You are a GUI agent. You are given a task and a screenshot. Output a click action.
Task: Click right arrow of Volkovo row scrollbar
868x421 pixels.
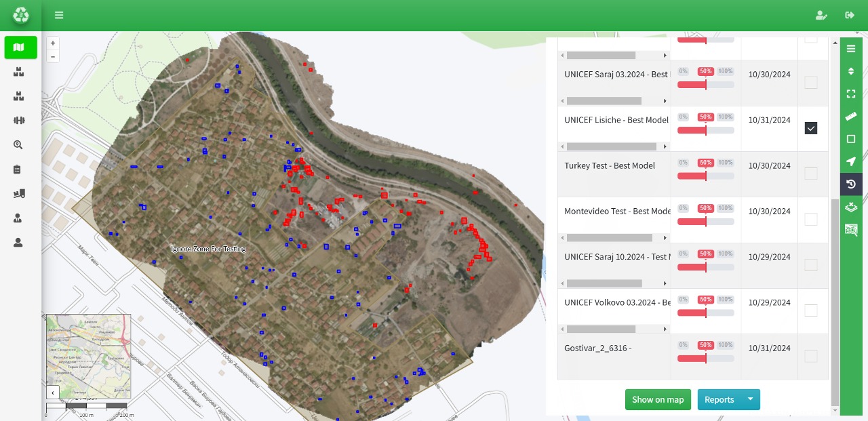point(665,329)
